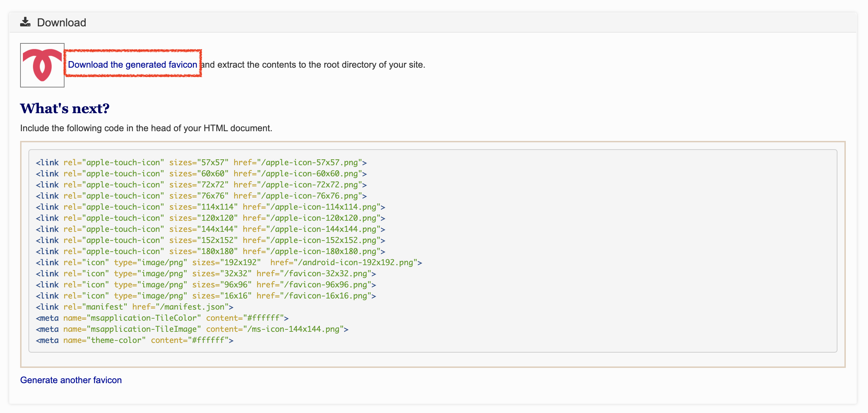Click the msapplication-TileColor meta line
Screen dimensions: 868x413
pyautogui.click(x=162, y=318)
